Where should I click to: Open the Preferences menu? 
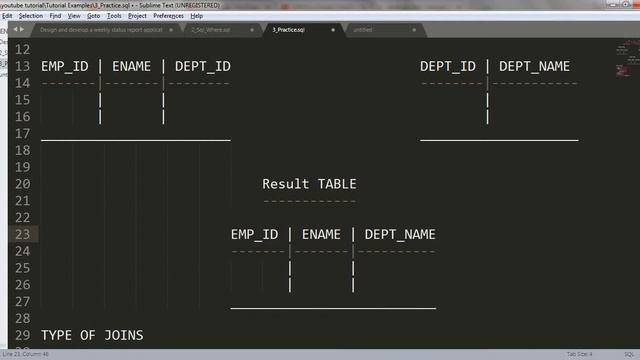[x=168, y=16]
